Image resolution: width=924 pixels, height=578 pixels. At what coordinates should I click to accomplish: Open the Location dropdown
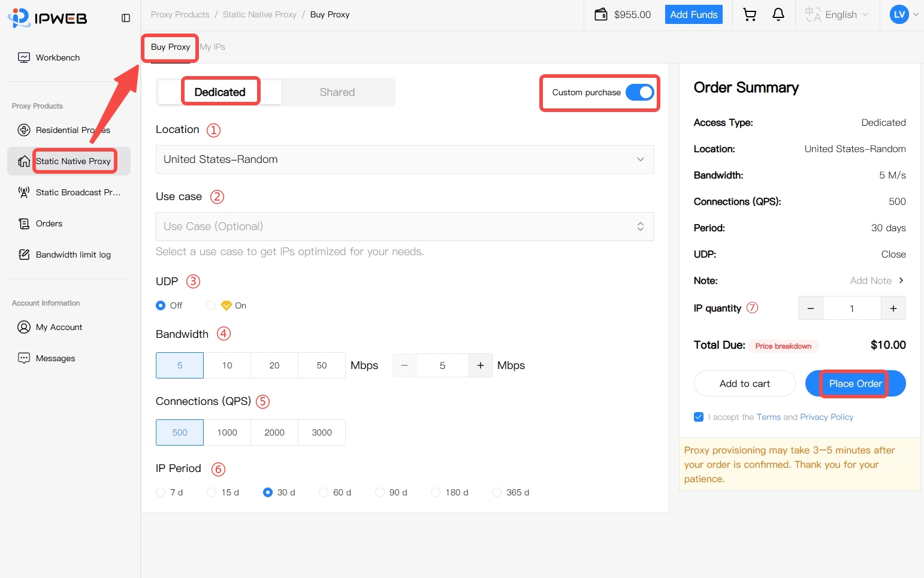point(404,159)
